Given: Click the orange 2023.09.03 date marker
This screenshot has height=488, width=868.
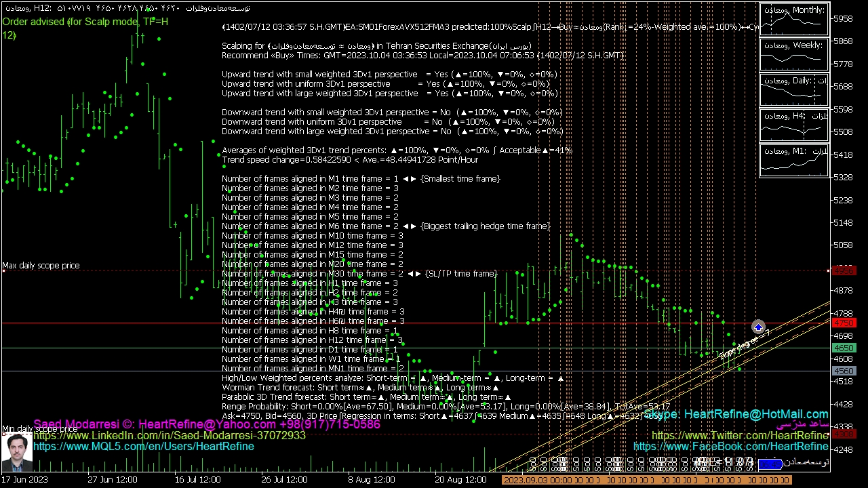Looking at the screenshot, I should coord(536,480).
